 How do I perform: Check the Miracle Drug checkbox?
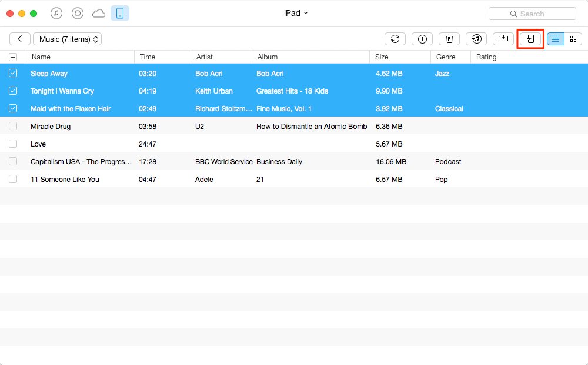point(13,126)
